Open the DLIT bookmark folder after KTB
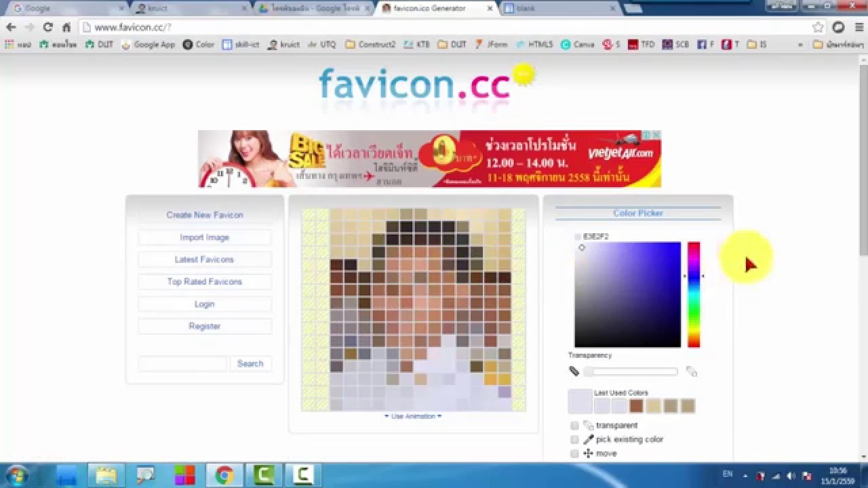The height and width of the screenshot is (488, 868). click(x=452, y=45)
